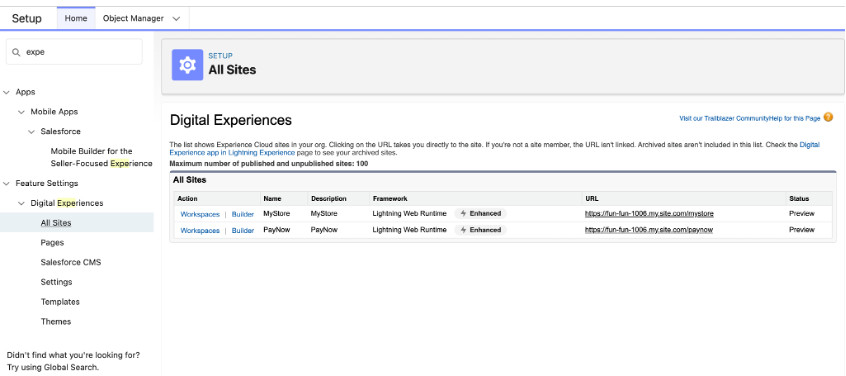Open the orange help question mark icon
Viewport: 846px width, 376px height.
pyautogui.click(x=828, y=117)
